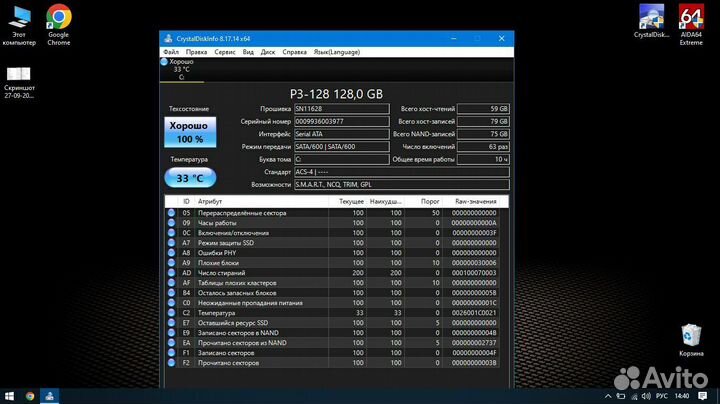This screenshot has width=720, height=404.
Task: Click the serial number field 0009936003977
Action: coord(342,121)
